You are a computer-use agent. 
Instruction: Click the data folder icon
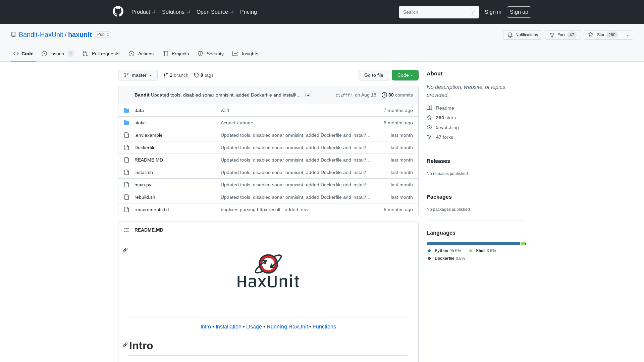(126, 110)
